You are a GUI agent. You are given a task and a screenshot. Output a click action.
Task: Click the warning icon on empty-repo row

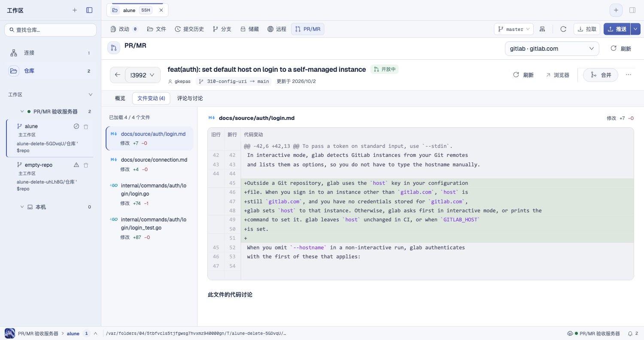76,165
